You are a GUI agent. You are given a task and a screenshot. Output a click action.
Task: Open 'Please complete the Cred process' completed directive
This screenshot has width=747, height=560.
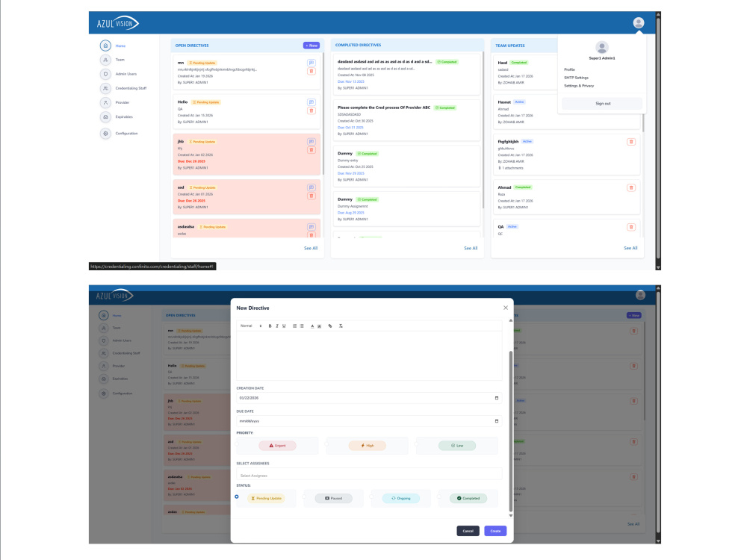[x=406, y=120]
